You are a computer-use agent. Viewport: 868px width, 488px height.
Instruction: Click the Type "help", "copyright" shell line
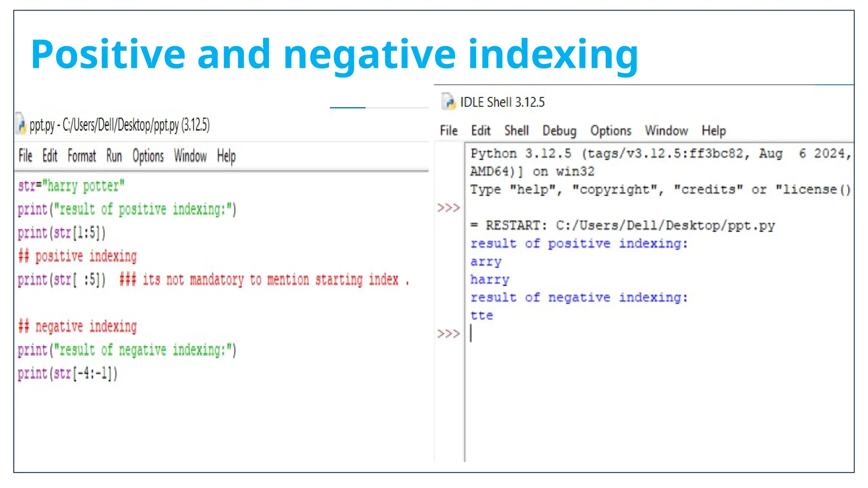click(661, 189)
